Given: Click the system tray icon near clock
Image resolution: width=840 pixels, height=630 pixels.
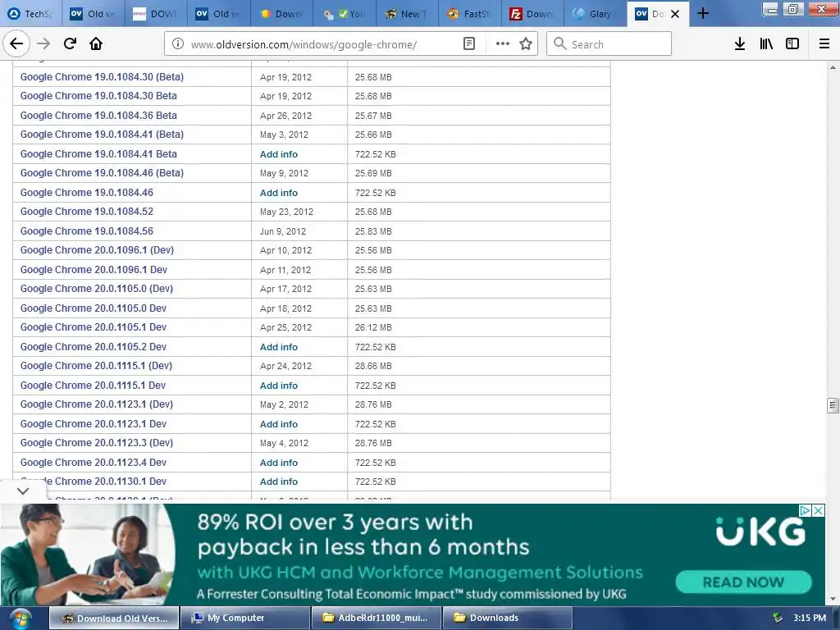Looking at the screenshot, I should (x=778, y=618).
